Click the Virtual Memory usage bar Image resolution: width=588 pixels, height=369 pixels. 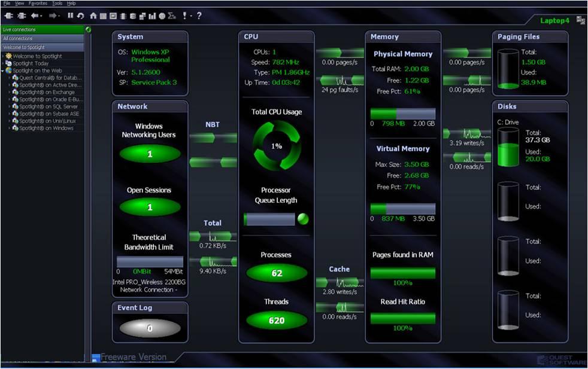403,209
